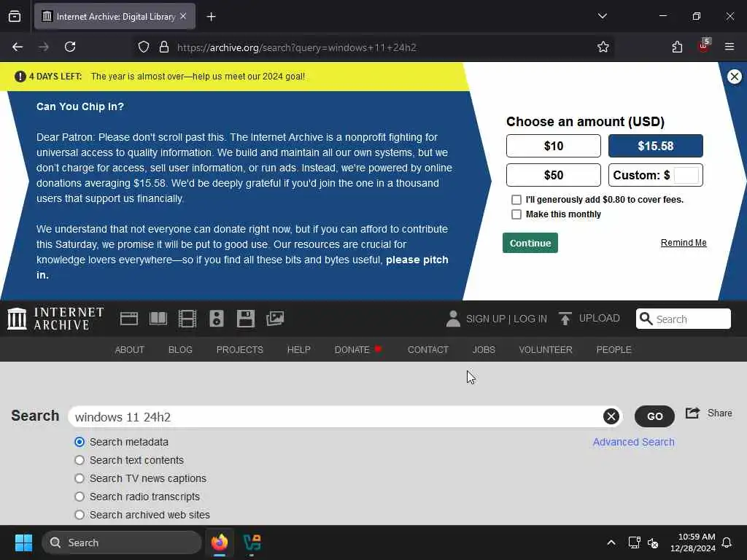Check the Make this monthly box
The height and width of the screenshot is (560, 747).
516,214
